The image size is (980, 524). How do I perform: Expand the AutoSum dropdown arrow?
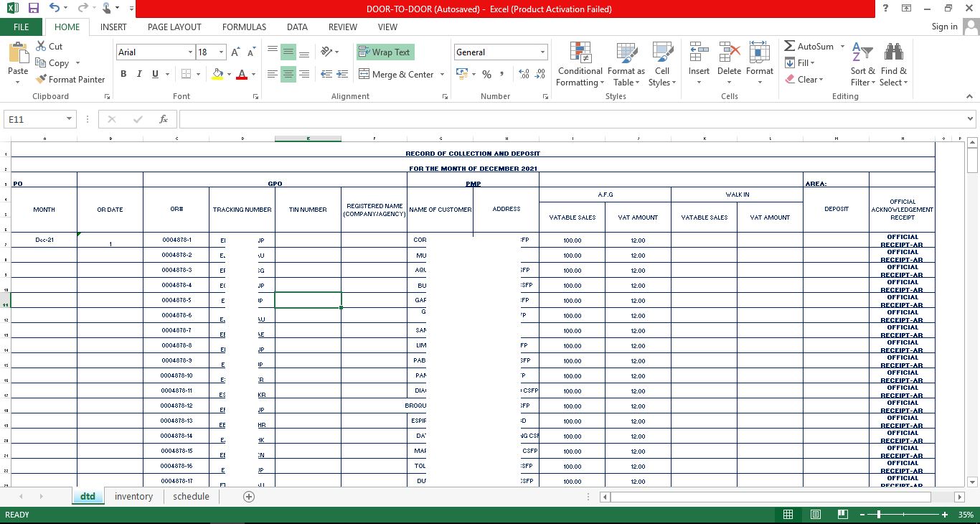pos(842,47)
